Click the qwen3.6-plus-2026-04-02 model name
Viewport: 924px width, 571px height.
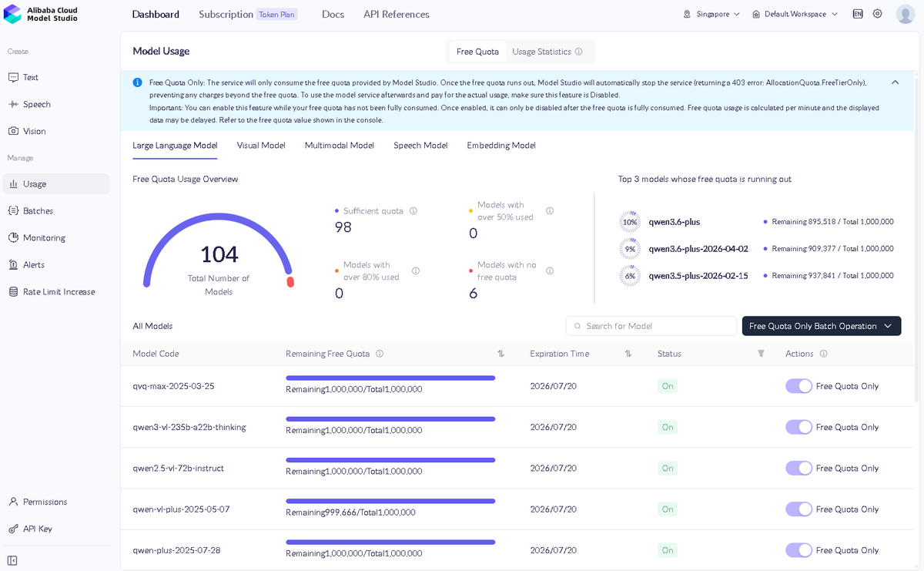pos(698,249)
